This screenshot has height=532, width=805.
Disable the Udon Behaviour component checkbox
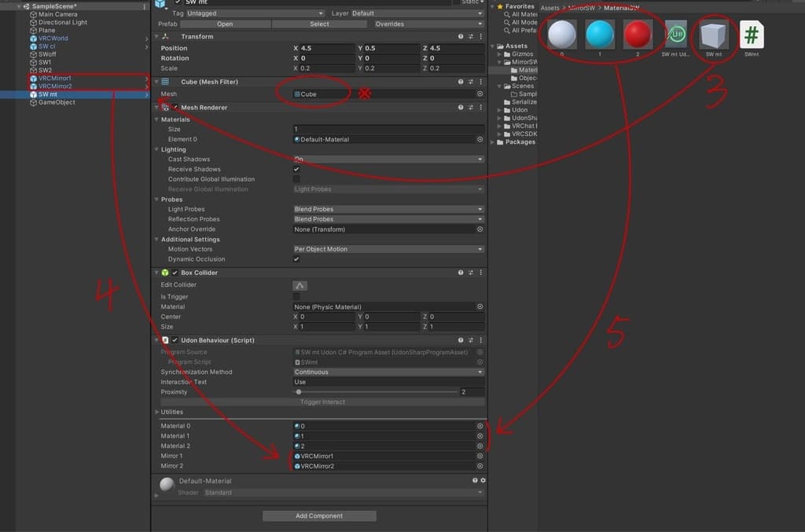[175, 340]
